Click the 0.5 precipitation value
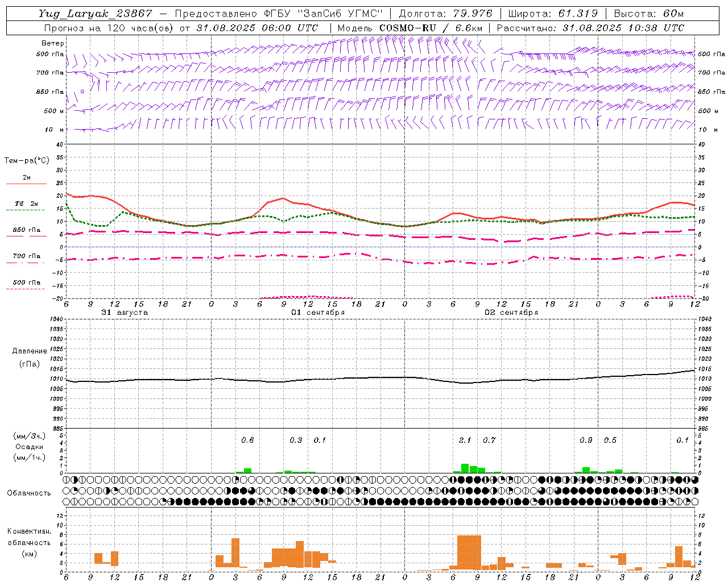 [610, 440]
